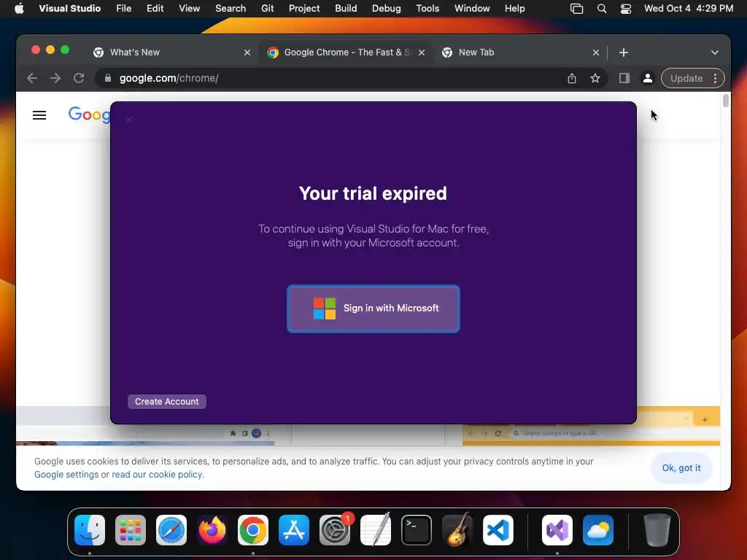Open the Visual Studio app menu
747x560 pixels.
point(69,9)
